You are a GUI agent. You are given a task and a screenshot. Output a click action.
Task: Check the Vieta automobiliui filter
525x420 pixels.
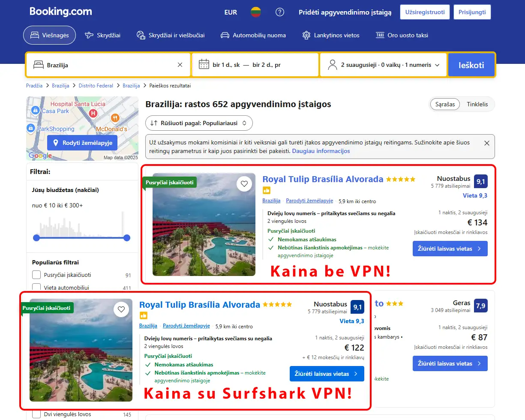tap(37, 288)
